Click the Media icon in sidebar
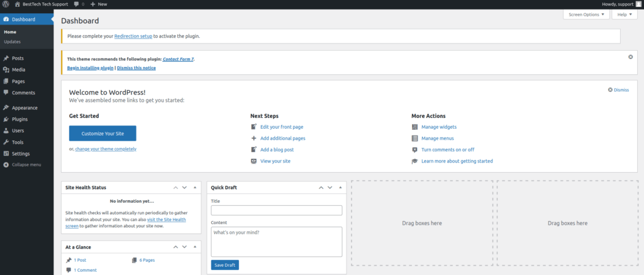 [x=6, y=70]
